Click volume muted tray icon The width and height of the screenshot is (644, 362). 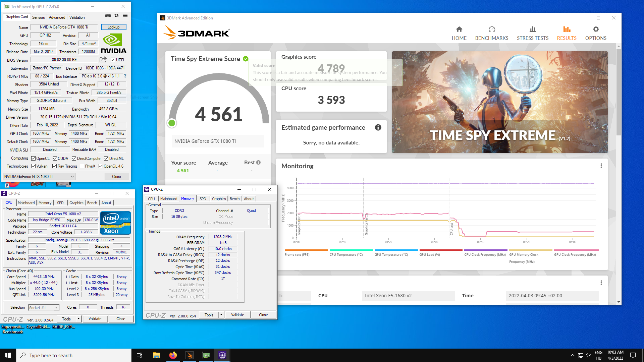588,355
